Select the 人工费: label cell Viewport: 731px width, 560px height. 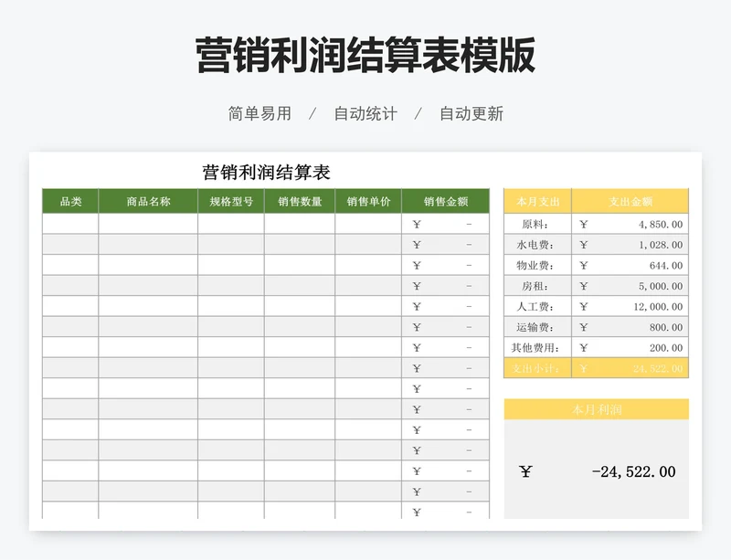537,306
